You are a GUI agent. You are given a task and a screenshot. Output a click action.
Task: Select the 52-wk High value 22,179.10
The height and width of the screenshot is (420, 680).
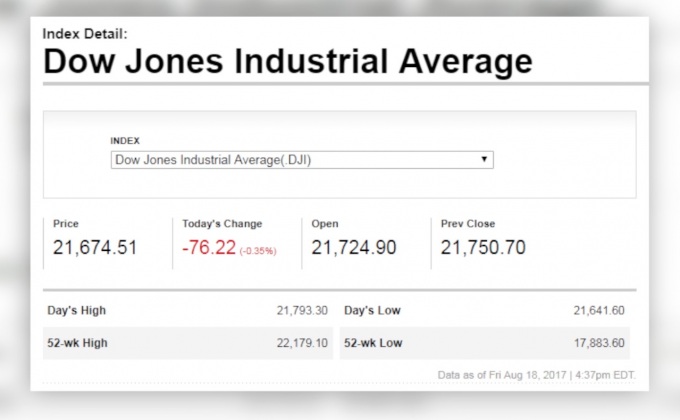click(x=302, y=343)
